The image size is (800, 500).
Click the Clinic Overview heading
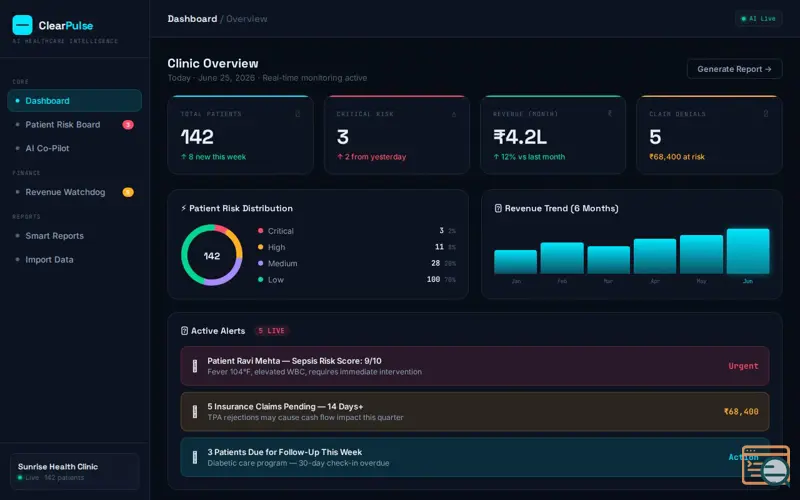(x=213, y=63)
